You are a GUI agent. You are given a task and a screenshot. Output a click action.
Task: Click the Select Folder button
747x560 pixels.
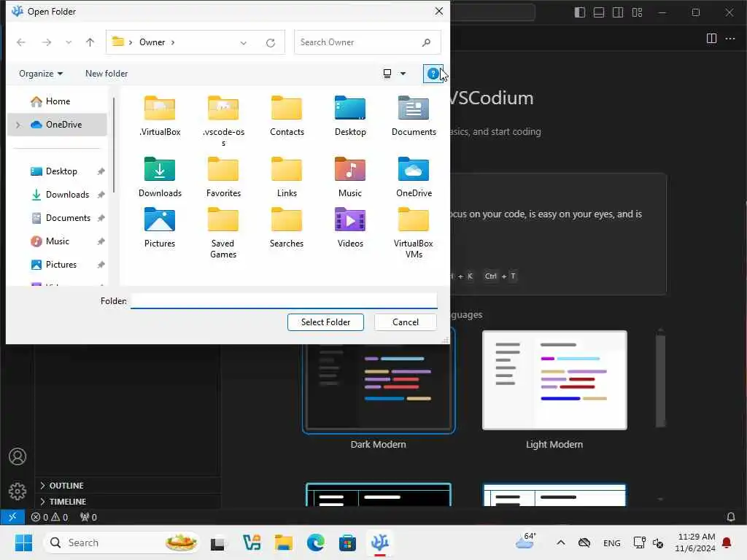(325, 322)
